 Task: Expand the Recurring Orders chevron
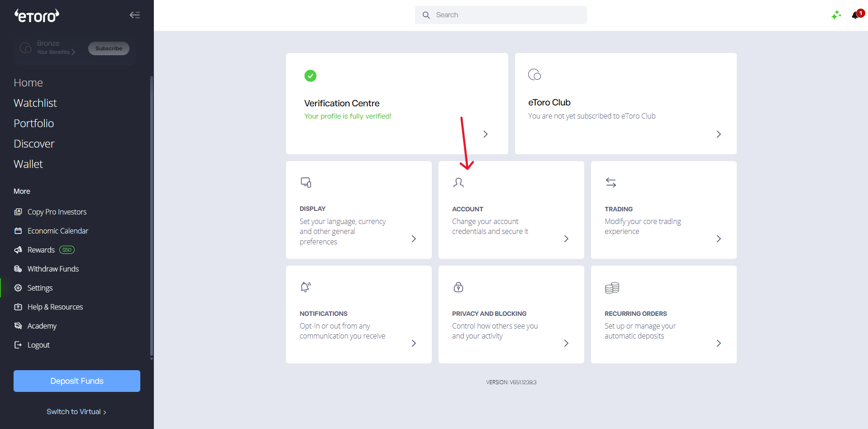click(719, 343)
